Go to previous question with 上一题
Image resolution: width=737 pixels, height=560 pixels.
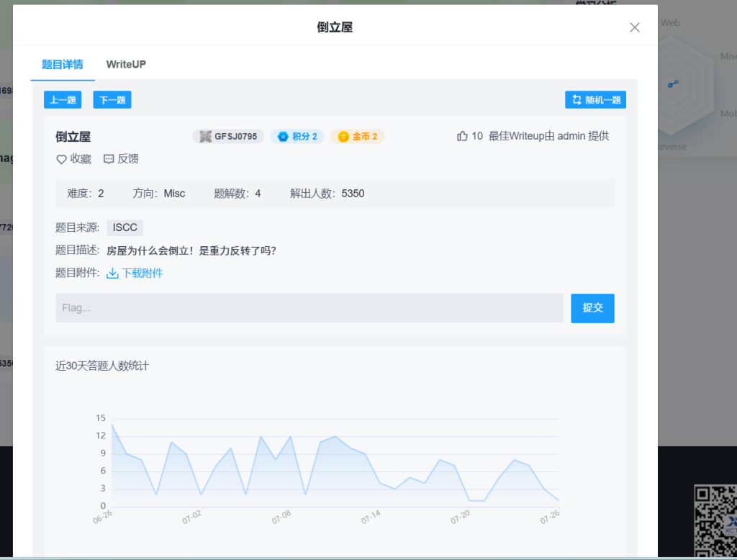[x=63, y=100]
